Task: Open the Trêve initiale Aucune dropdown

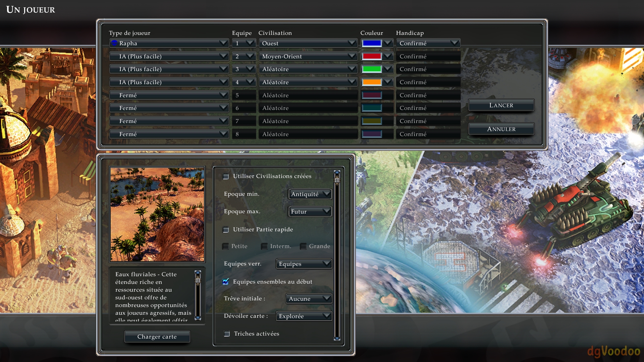Action: [x=309, y=299]
